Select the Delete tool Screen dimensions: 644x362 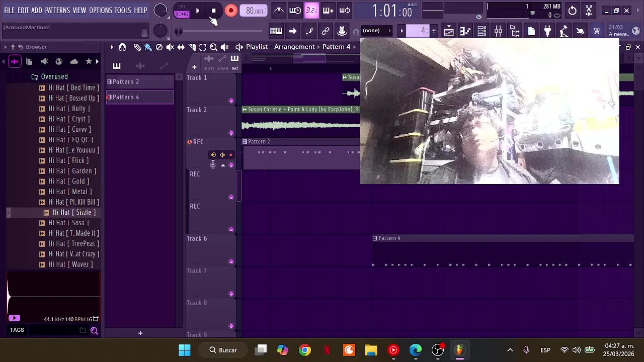pyautogui.click(x=159, y=47)
